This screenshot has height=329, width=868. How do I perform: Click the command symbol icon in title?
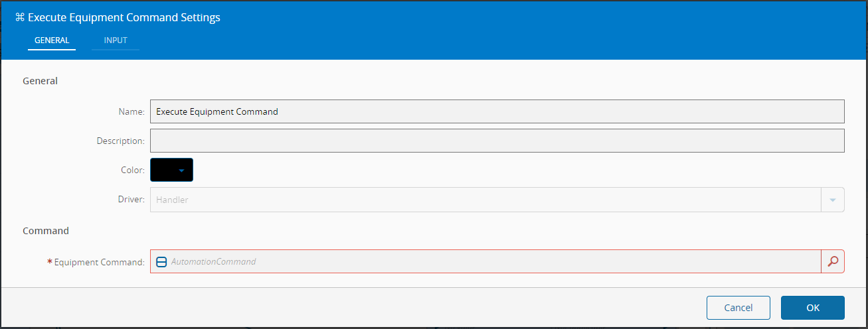coord(19,18)
